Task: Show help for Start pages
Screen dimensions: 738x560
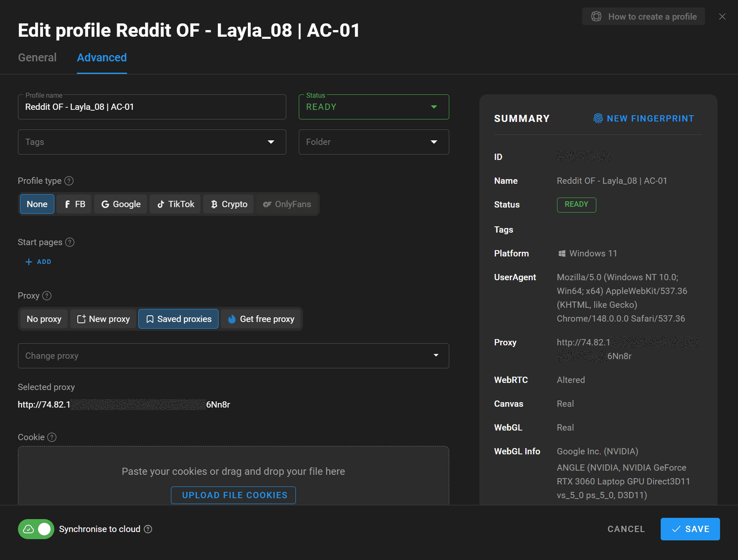Action: pos(70,242)
